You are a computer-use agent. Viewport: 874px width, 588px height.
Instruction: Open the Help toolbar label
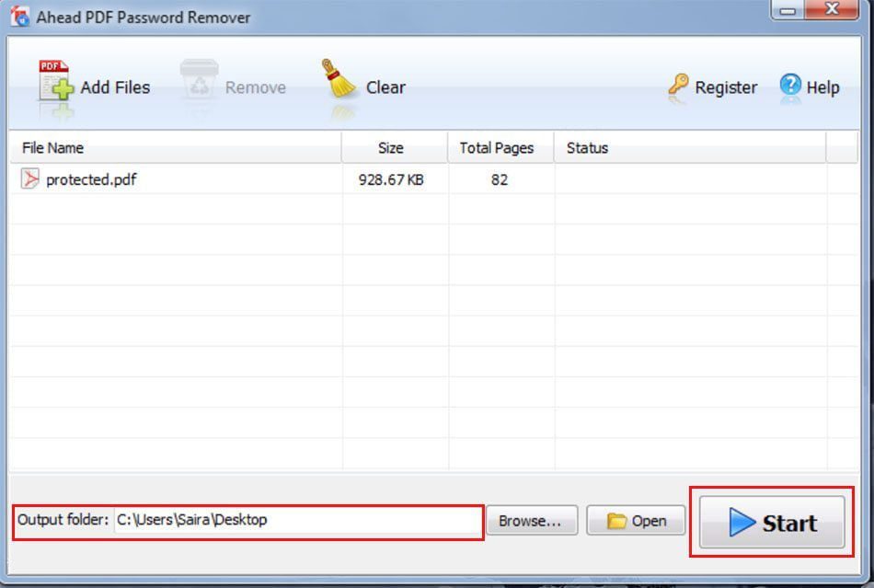pyautogui.click(x=822, y=87)
